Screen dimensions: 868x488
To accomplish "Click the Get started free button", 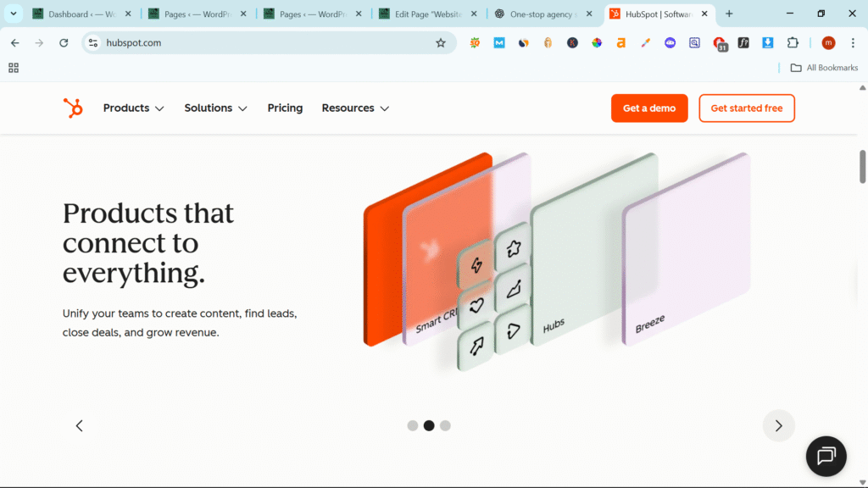I will (x=747, y=108).
